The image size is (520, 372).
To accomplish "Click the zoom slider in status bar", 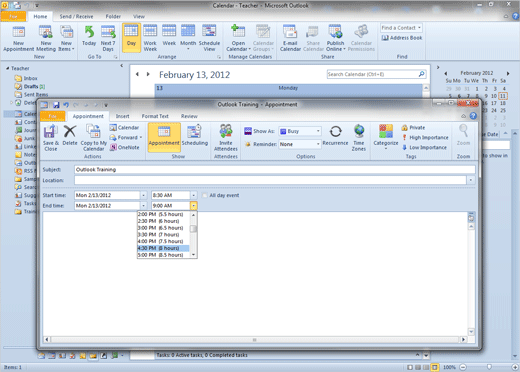I will click(489, 367).
